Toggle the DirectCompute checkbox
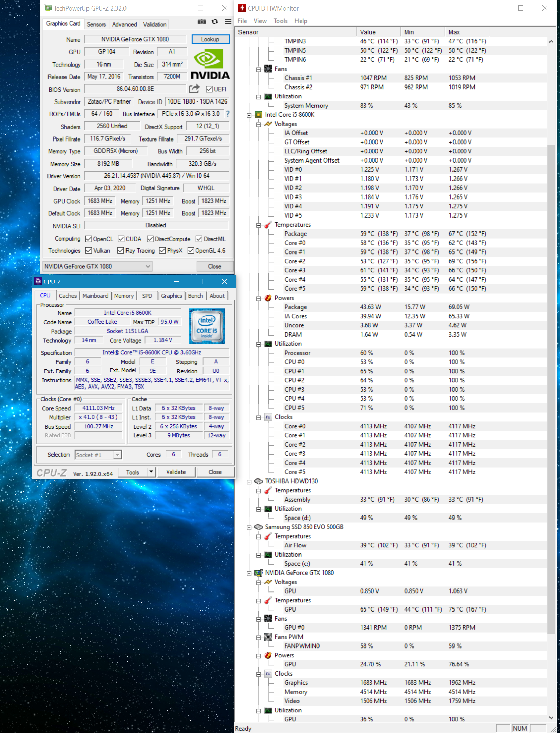This screenshot has width=560, height=733. click(150, 239)
